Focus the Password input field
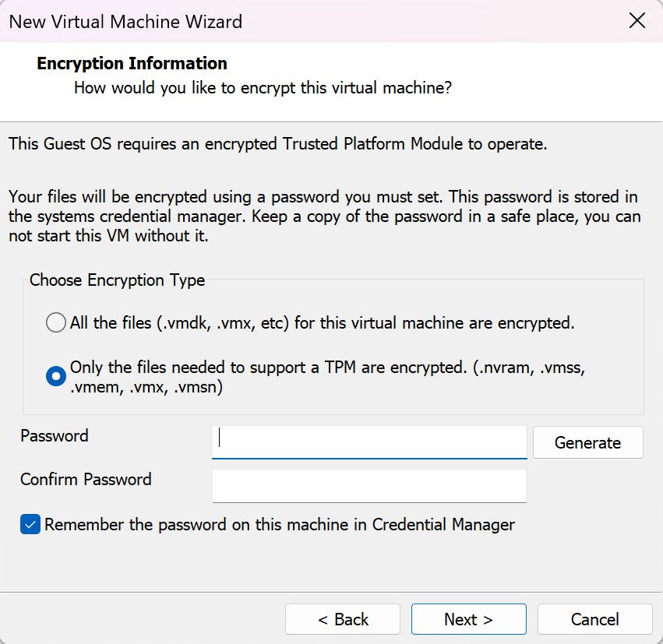663x644 pixels. (369, 442)
